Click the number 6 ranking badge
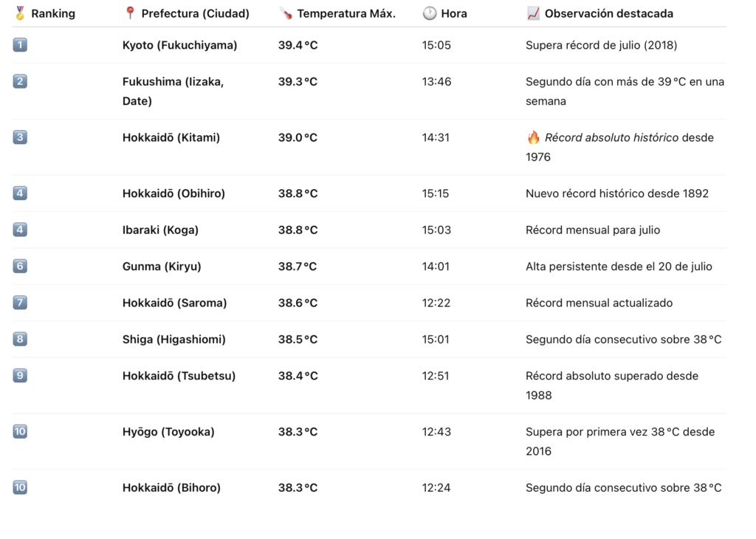This screenshot has height=539, width=756. [20, 266]
